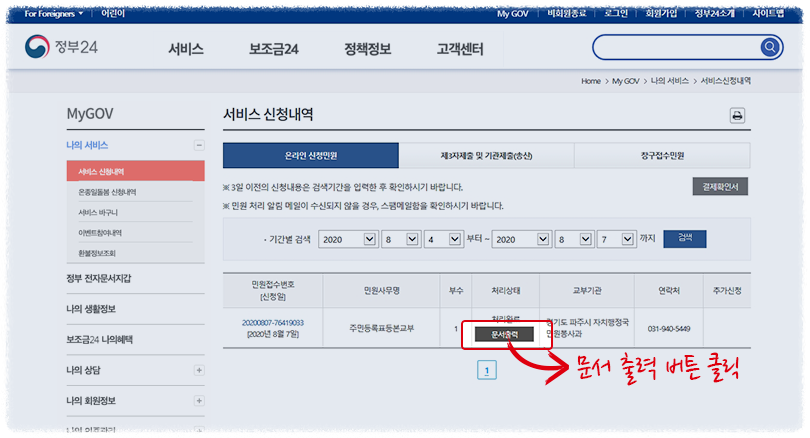Collapse 나의 서비스 section minus icon
810x438 pixels.
199,145
